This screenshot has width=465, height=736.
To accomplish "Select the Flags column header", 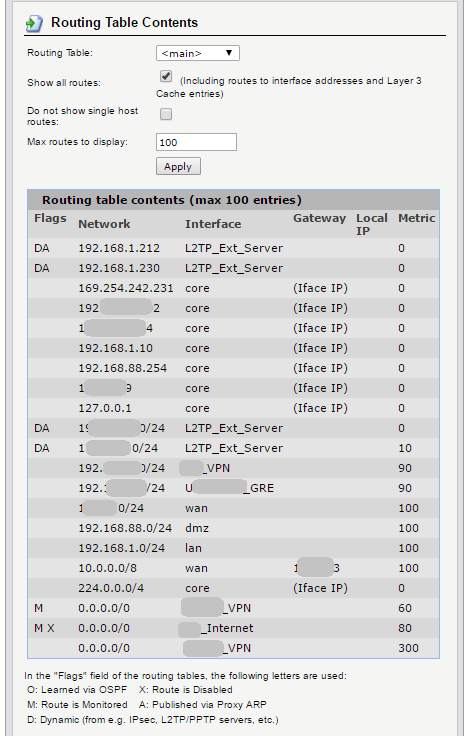I will [x=50, y=218].
